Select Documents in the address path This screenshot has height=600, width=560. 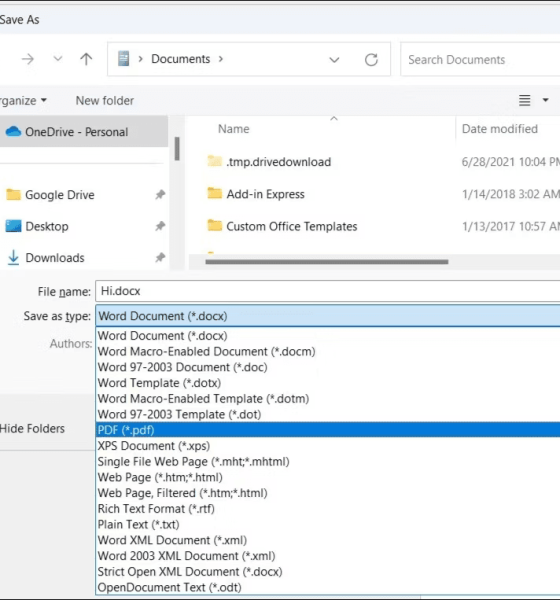[x=181, y=59]
